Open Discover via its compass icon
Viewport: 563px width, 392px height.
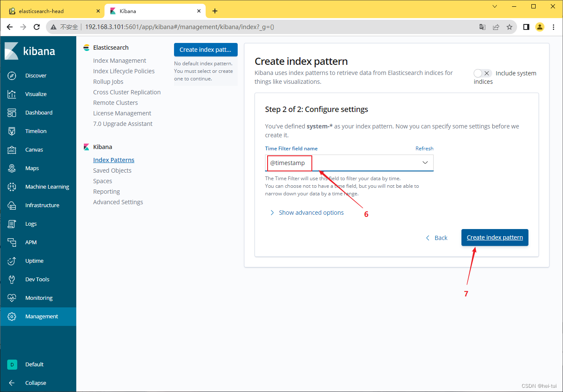[12, 76]
